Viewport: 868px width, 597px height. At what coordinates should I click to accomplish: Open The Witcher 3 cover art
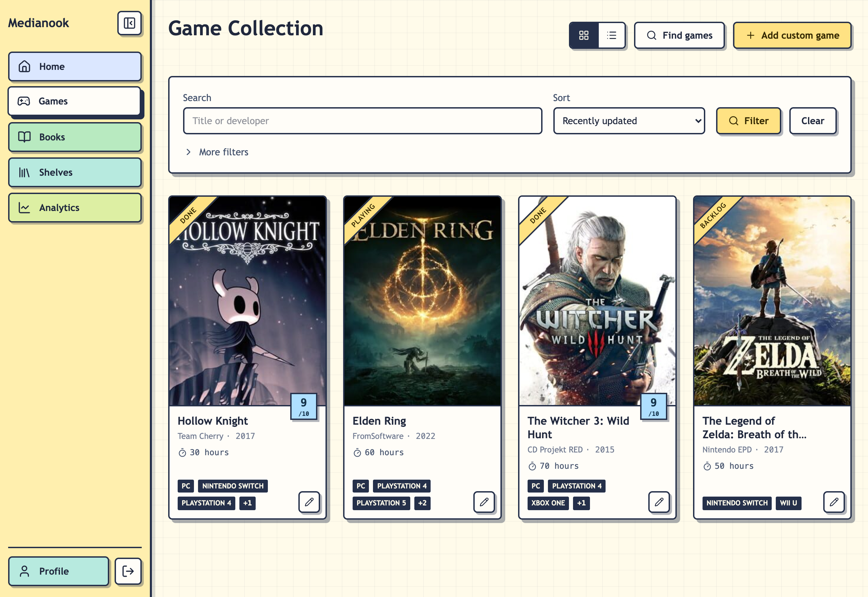(597, 301)
